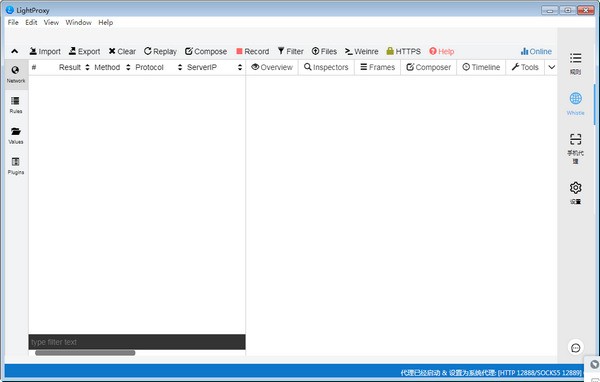Sort the sessions by Result column
The image size is (600, 382).
pyautogui.click(x=74, y=67)
